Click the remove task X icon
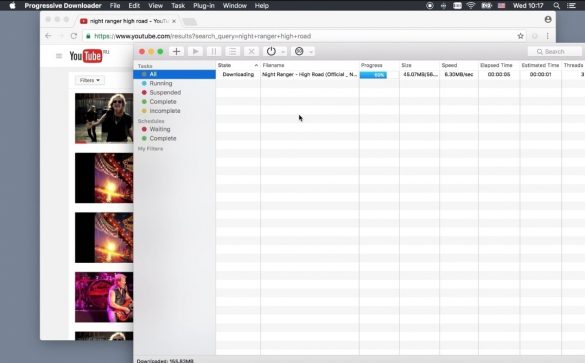 pos(251,51)
